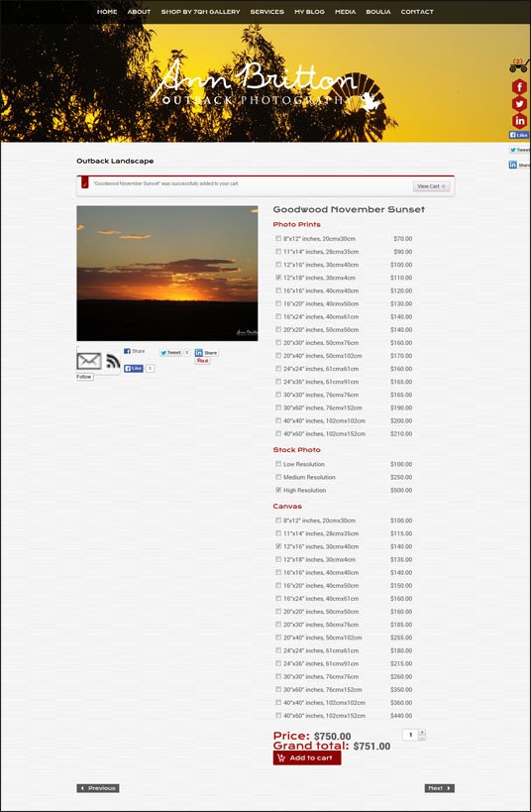The image size is (531, 812).
Task: Click the Tweet button below photo
Action: (x=170, y=353)
